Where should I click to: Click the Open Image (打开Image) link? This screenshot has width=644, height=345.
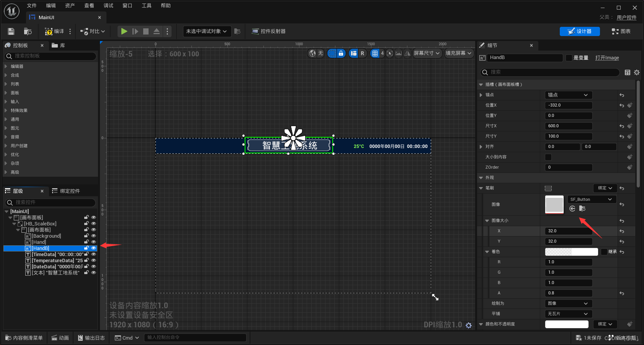tap(607, 58)
